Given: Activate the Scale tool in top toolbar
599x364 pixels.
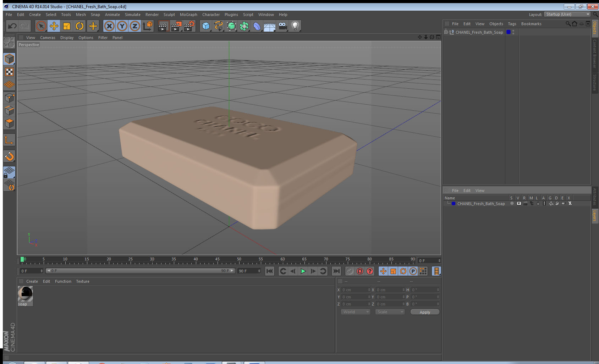Looking at the screenshot, I should [x=67, y=26].
